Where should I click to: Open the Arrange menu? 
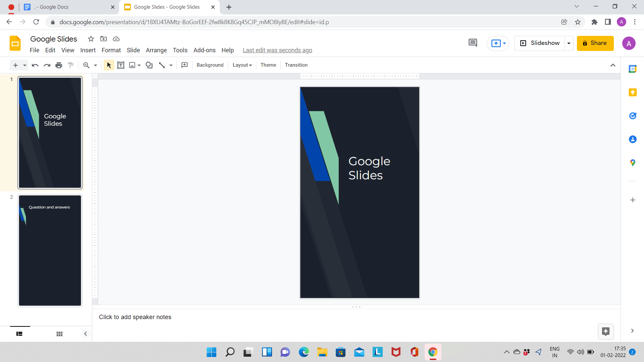coord(156,50)
